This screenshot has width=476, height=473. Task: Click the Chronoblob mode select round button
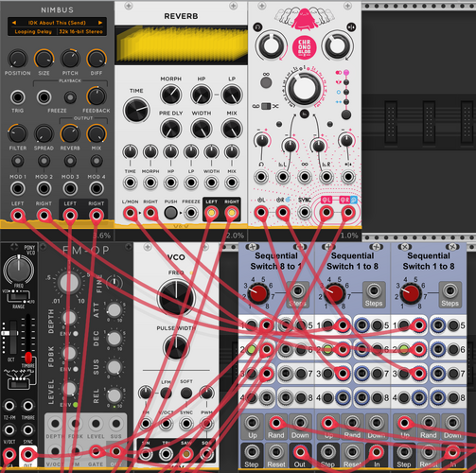click(346, 114)
